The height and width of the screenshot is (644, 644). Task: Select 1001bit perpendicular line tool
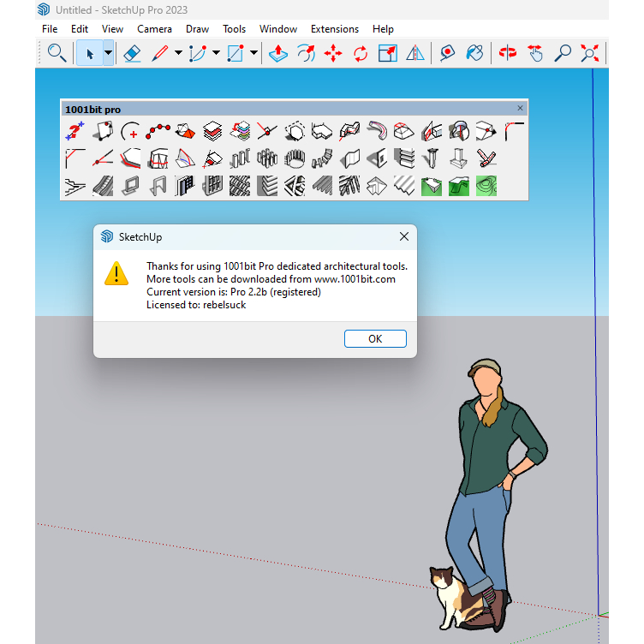pyautogui.click(x=267, y=131)
